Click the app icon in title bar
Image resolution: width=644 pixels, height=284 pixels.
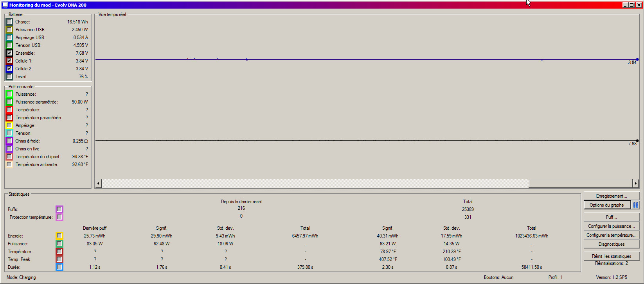pyautogui.click(x=5, y=5)
